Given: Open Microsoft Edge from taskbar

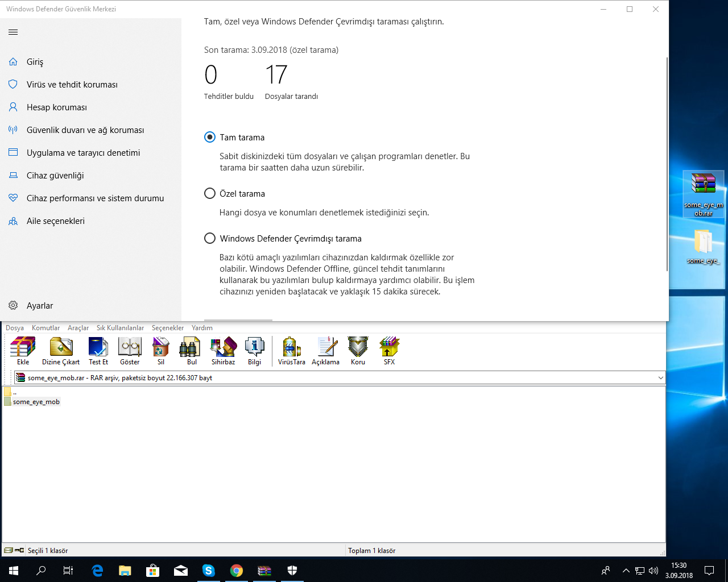Looking at the screenshot, I should coord(97,571).
